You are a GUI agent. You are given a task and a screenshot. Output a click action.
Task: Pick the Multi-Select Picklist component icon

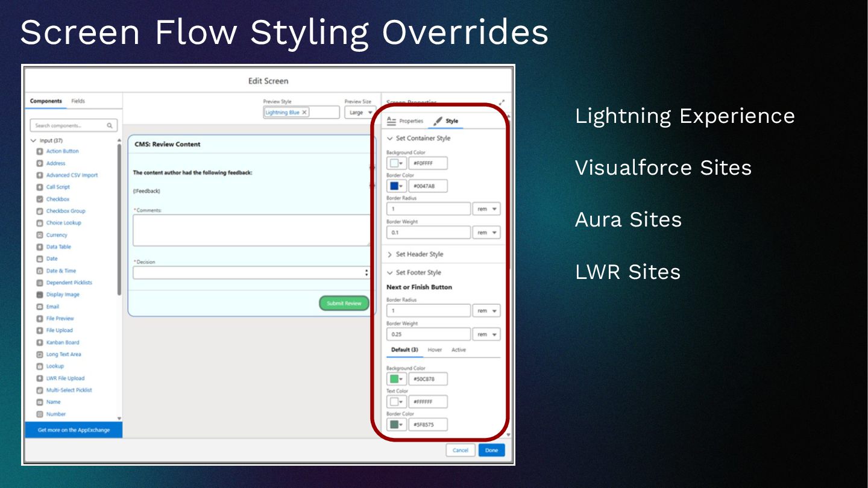coord(40,390)
